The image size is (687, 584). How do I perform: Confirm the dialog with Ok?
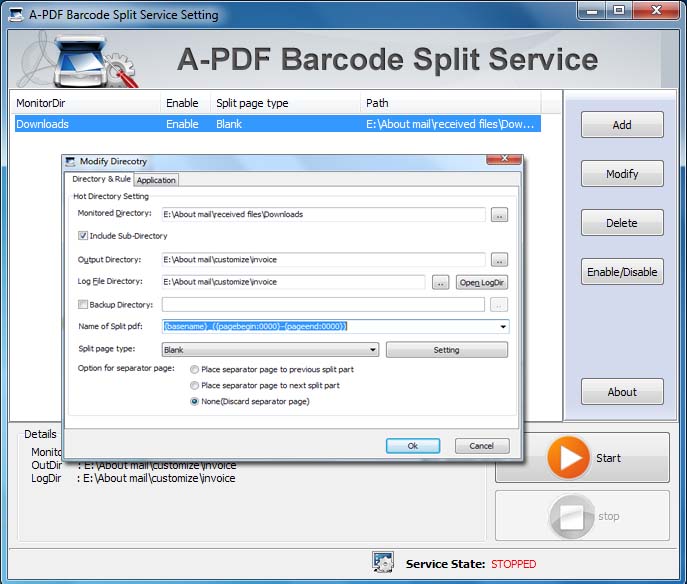coord(413,446)
